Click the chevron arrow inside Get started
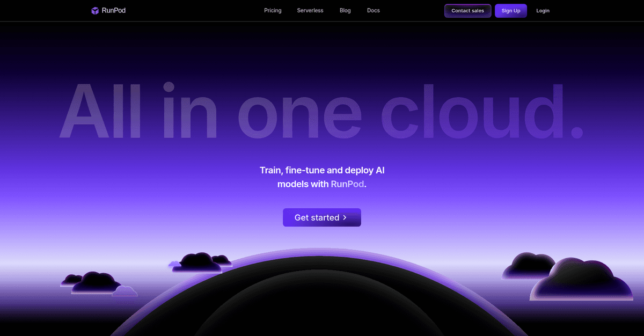This screenshot has height=336, width=644. click(x=345, y=218)
